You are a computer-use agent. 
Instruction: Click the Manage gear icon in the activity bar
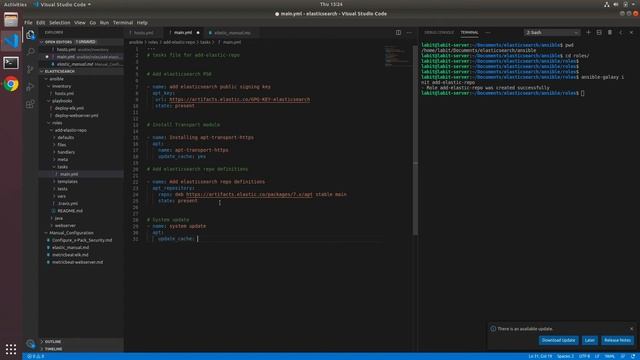(30, 343)
